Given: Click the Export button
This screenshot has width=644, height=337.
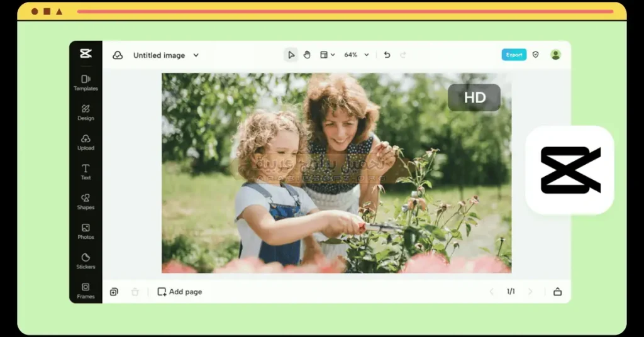Looking at the screenshot, I should (514, 55).
